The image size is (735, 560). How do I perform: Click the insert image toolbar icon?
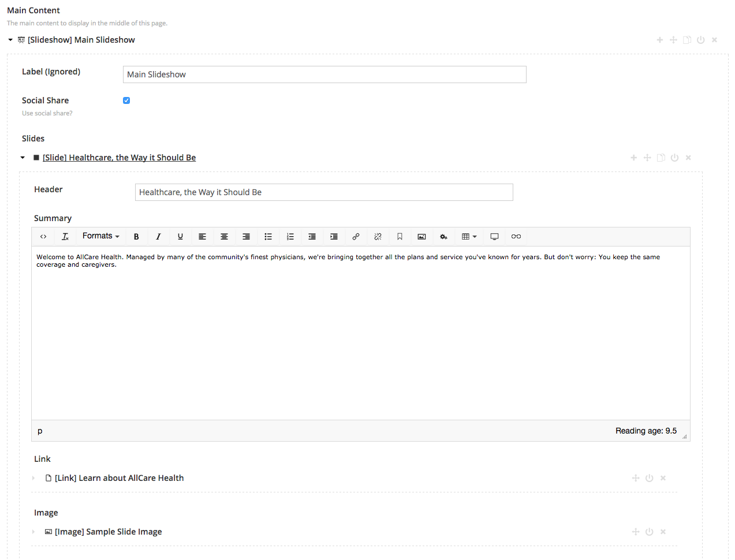point(421,237)
